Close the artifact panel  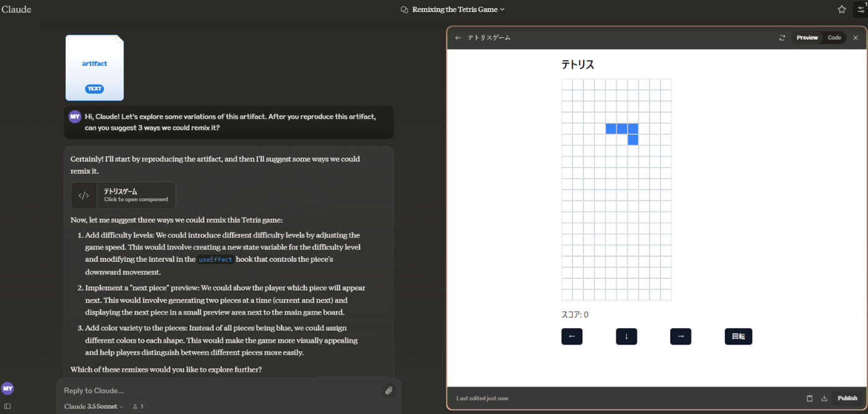pyautogui.click(x=856, y=38)
